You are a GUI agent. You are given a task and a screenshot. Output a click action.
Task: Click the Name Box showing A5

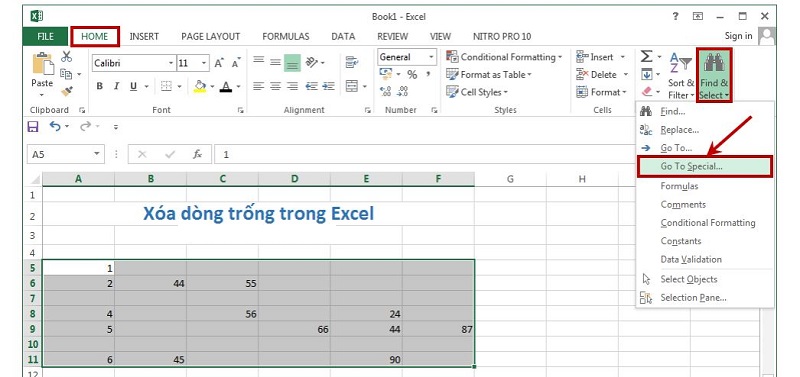65,154
